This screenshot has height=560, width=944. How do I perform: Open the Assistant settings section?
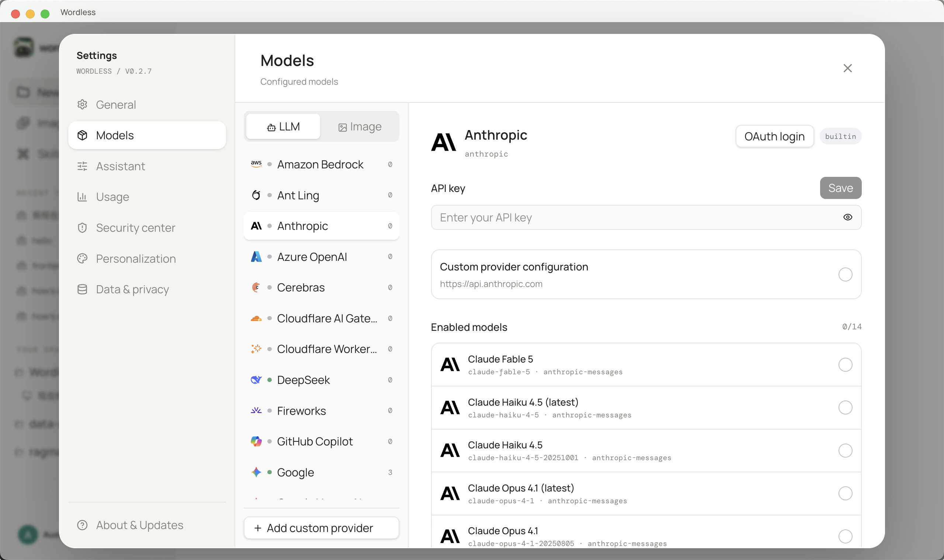click(147, 166)
